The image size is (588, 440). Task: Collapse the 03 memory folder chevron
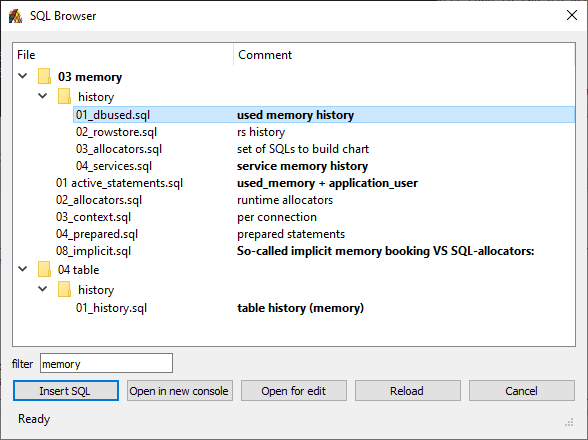click(x=23, y=76)
